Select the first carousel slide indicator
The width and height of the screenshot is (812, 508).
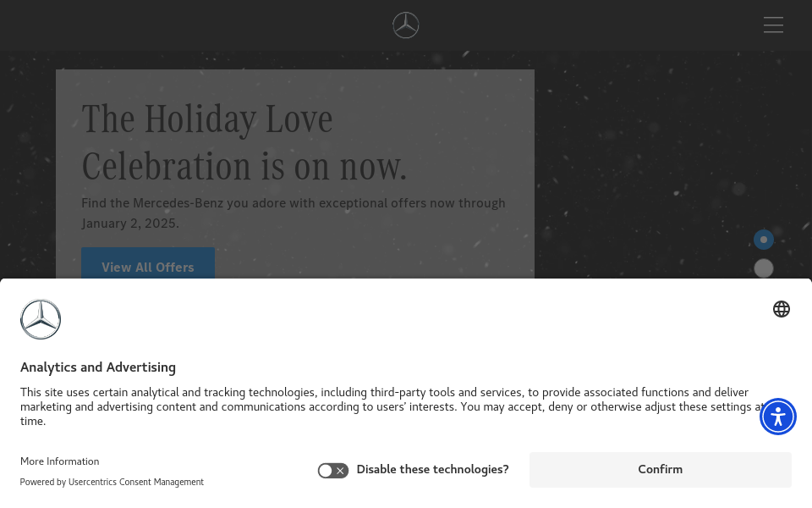tap(764, 240)
